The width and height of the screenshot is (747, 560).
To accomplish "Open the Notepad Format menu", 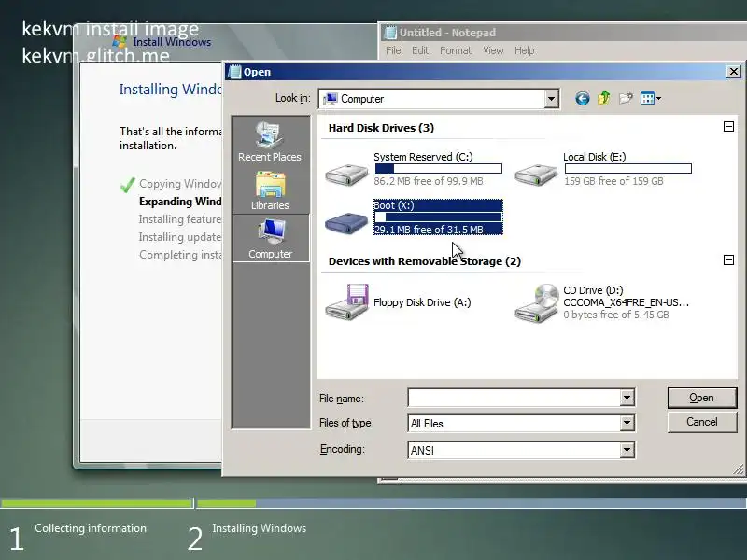I will 456,50.
